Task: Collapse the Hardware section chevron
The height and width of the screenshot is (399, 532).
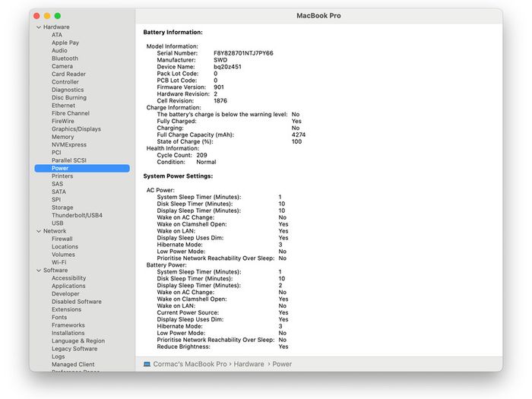Action: 39,27
